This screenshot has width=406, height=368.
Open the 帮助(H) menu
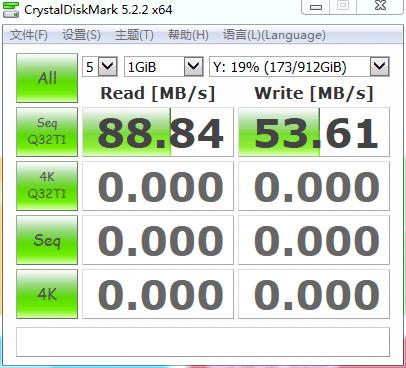(188, 35)
